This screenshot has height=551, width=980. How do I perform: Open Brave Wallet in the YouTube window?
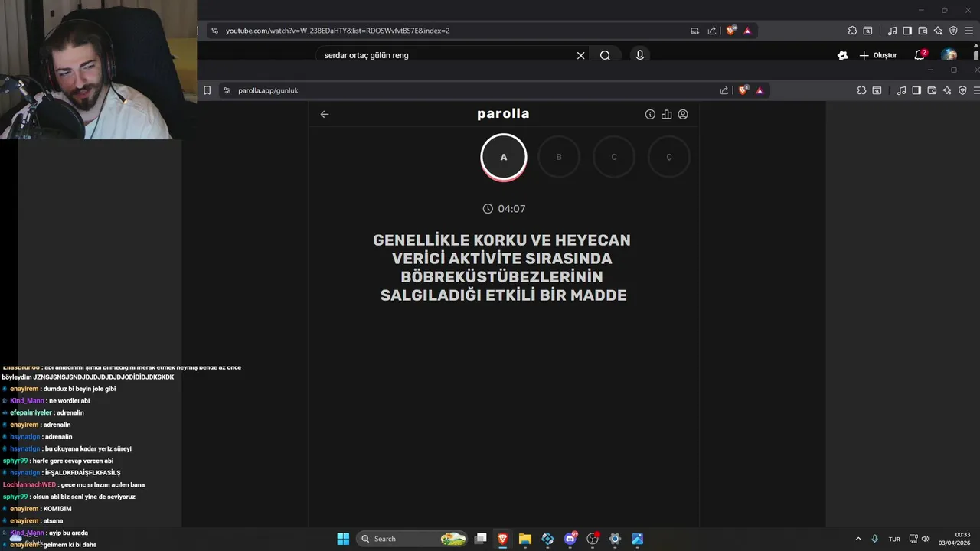coord(923,31)
